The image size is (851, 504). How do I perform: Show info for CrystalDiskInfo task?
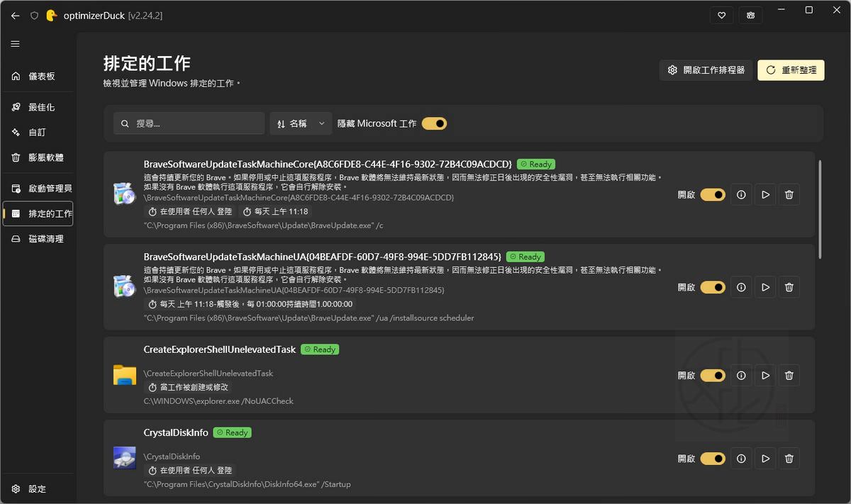click(x=741, y=459)
